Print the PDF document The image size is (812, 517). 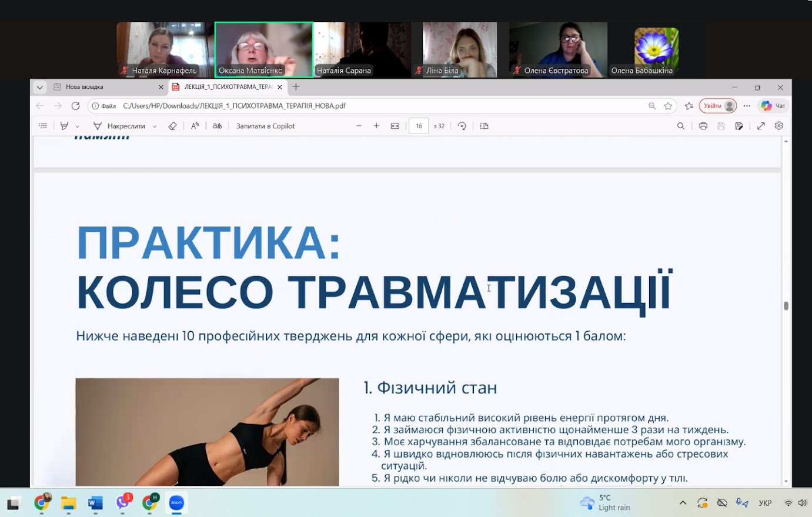coord(703,126)
